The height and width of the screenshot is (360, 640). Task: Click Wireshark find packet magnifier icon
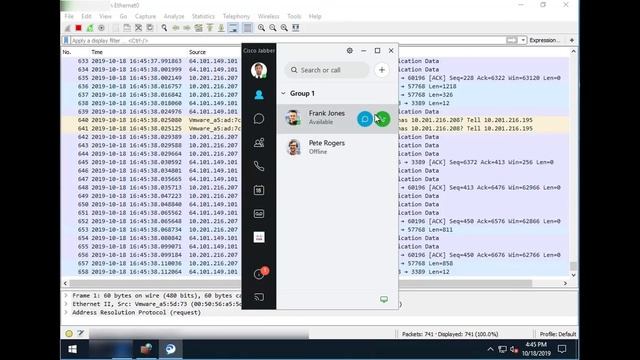(x=164, y=28)
